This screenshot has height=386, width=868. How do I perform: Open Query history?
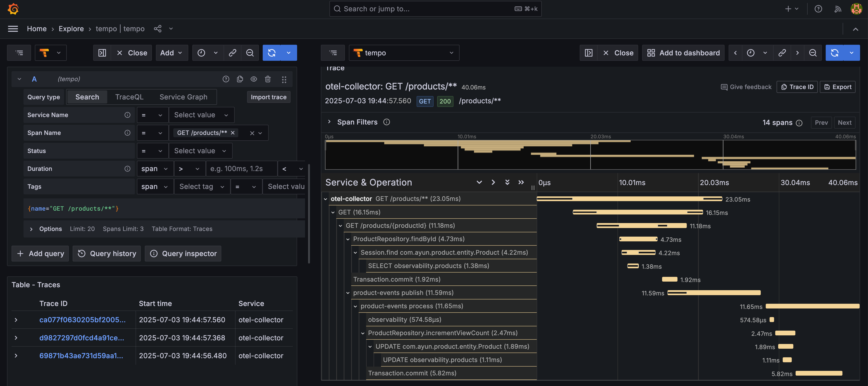[107, 253]
